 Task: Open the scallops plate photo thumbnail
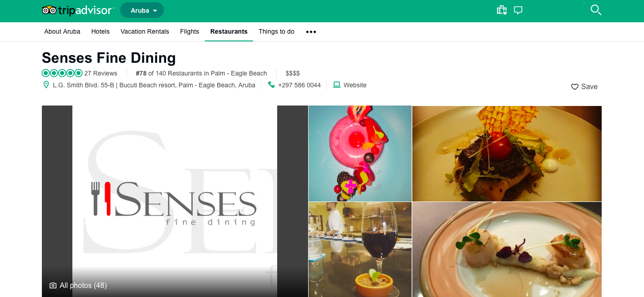click(507, 250)
